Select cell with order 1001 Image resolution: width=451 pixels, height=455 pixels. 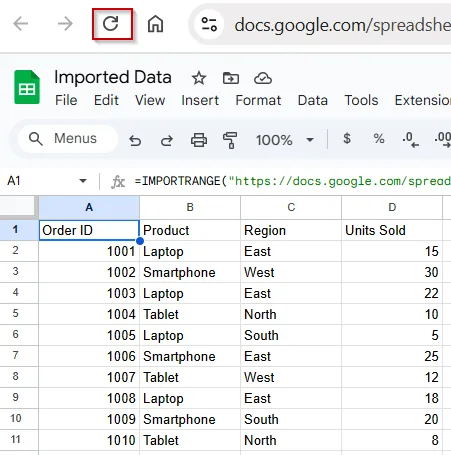(x=89, y=251)
